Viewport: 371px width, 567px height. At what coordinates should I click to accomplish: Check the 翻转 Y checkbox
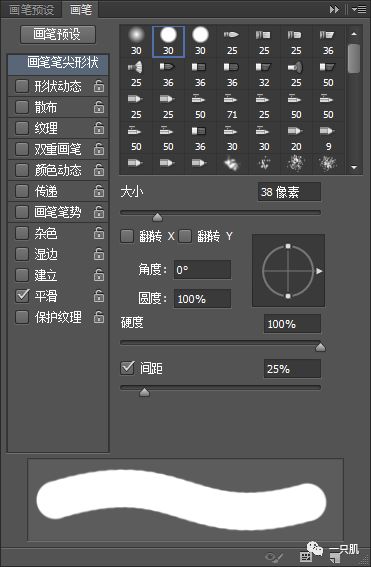pos(185,236)
